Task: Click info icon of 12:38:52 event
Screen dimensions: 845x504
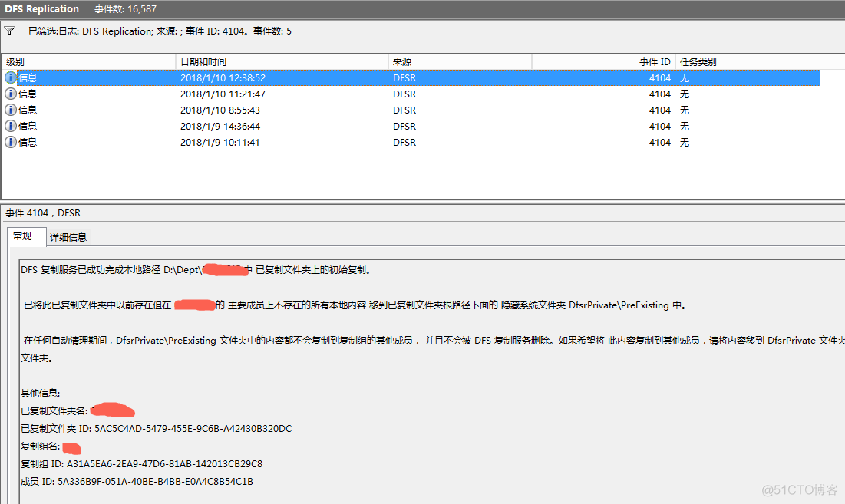Action: point(10,77)
